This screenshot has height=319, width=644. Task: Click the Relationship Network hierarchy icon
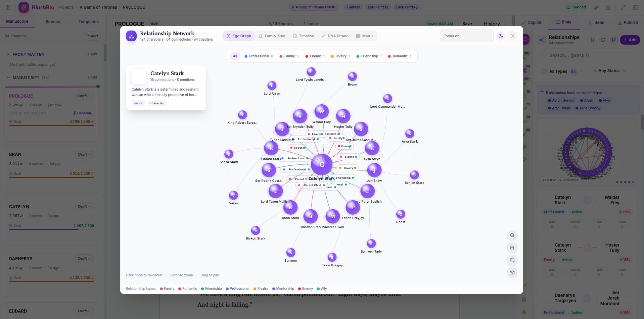131,36
